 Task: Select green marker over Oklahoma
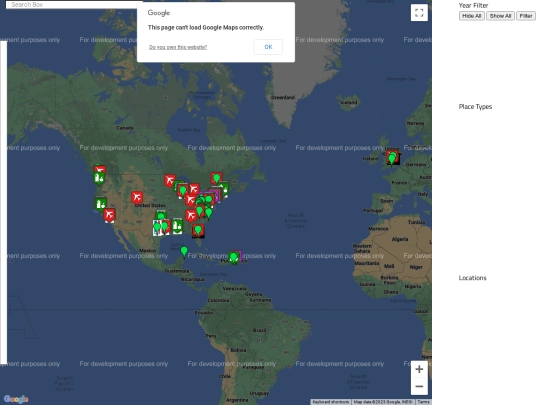161,216
